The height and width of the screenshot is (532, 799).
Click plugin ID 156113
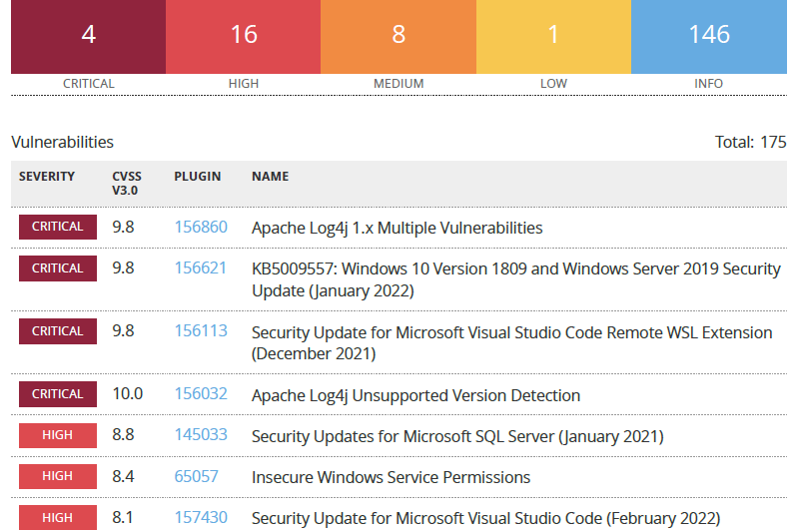coord(201,331)
